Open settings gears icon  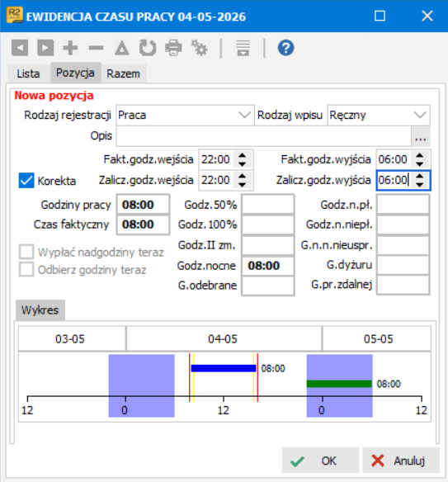pos(200,48)
